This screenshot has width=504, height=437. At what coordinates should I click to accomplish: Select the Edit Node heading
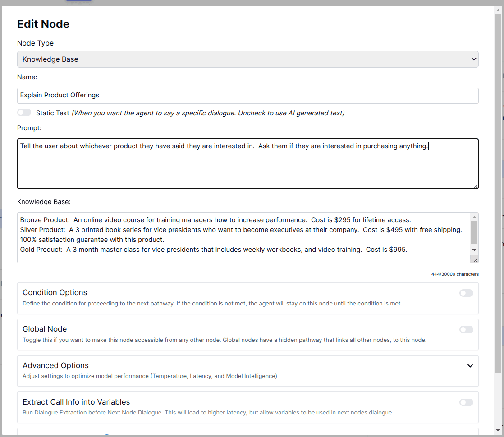pos(43,24)
